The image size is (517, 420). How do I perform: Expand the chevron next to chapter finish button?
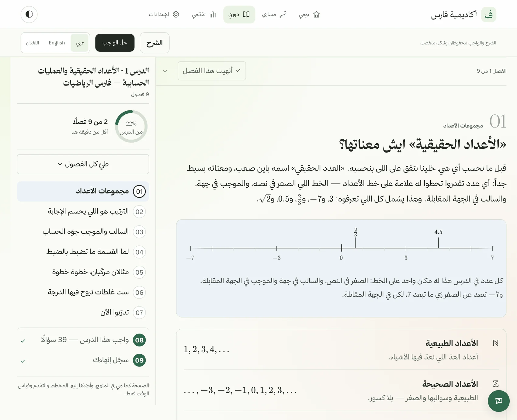[165, 71]
